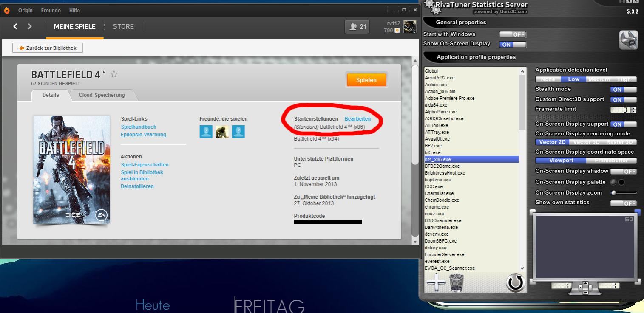Toggle On-Screen Display shadow switch
644x313 pixels.
(x=624, y=172)
